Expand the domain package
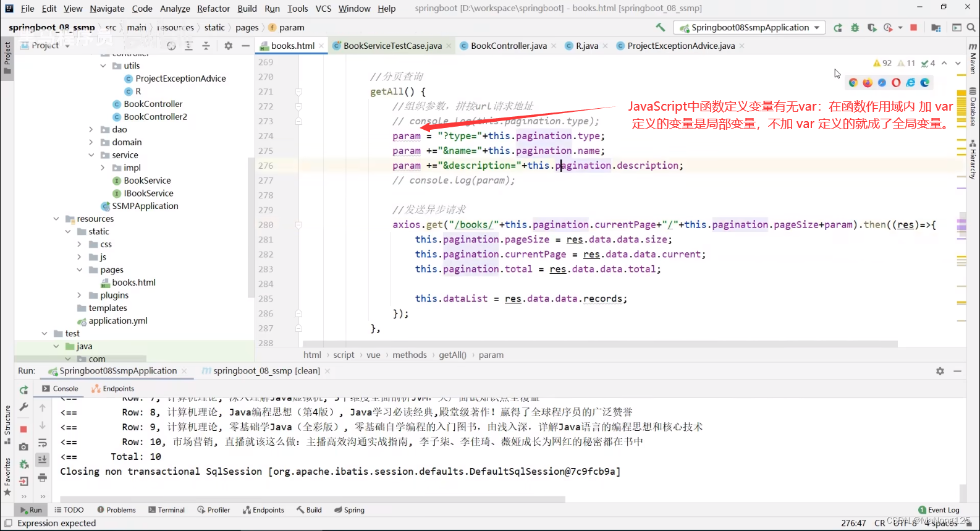 [91, 142]
